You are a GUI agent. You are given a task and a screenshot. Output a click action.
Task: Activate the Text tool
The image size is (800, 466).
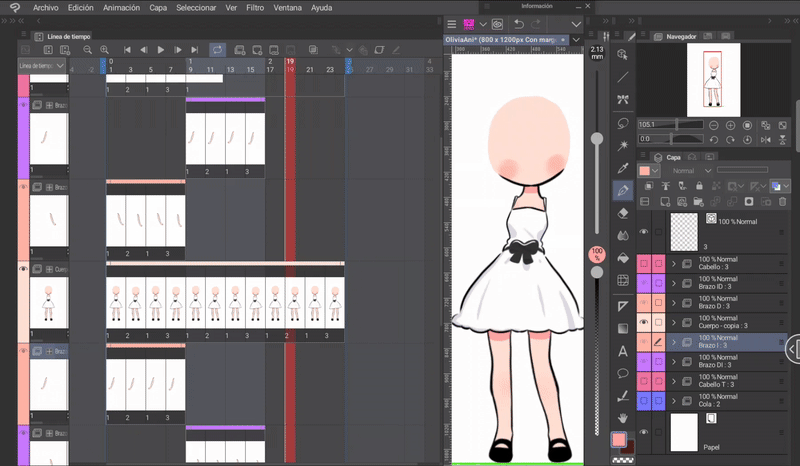[x=623, y=350]
